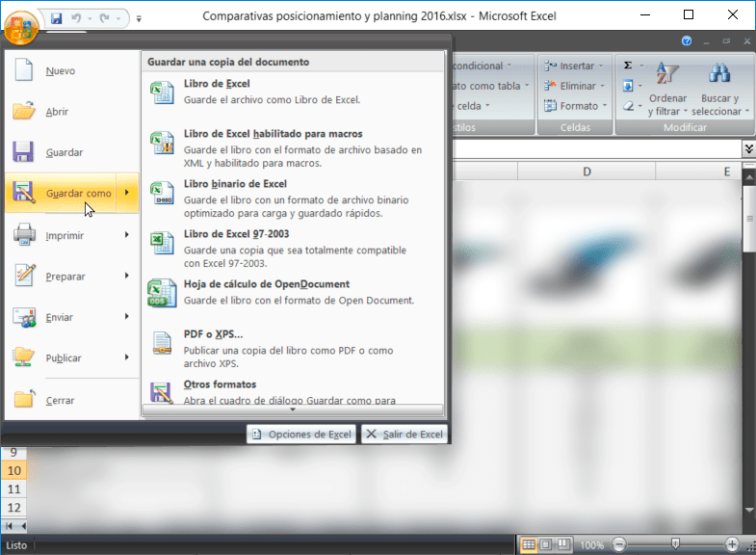
Task: Expand the Publicar submenu arrow
Action: coord(127,357)
